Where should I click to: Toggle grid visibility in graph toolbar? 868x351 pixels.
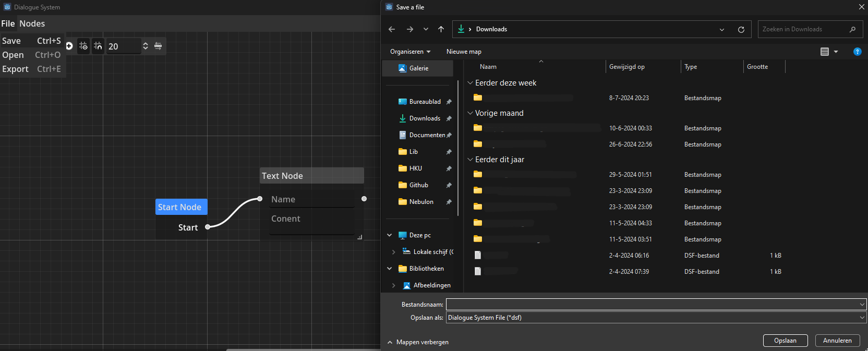coord(83,46)
